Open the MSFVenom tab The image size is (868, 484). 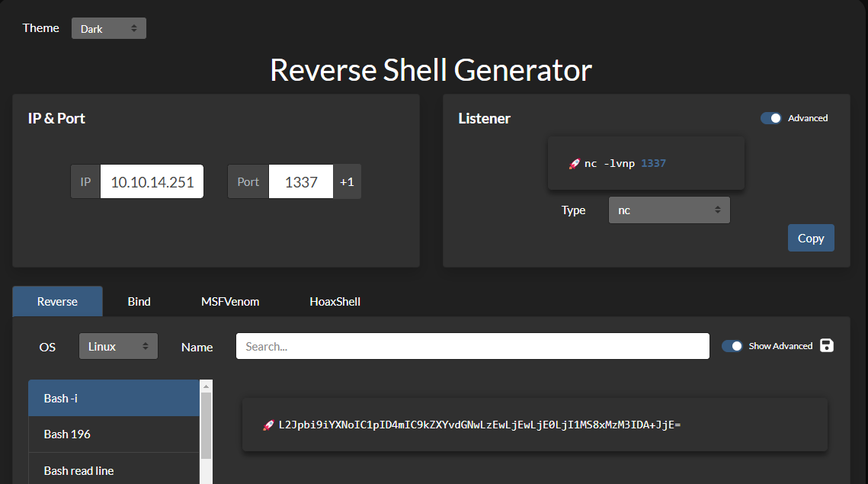point(230,302)
